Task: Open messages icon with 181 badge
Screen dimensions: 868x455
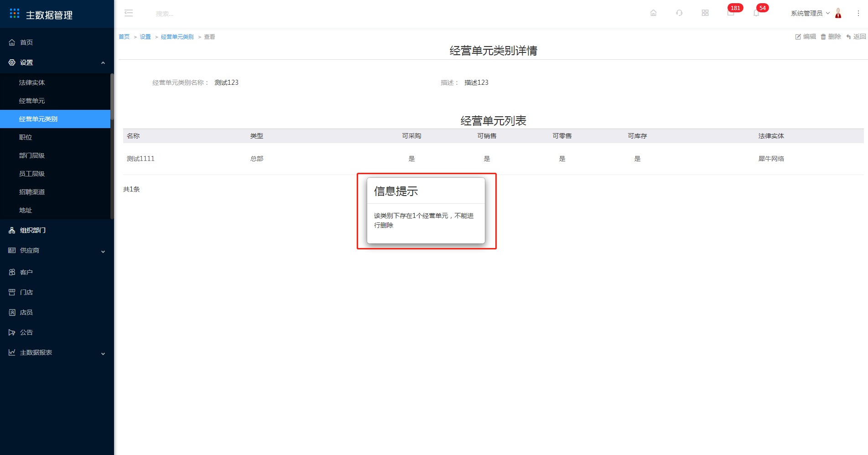Action: pos(731,13)
